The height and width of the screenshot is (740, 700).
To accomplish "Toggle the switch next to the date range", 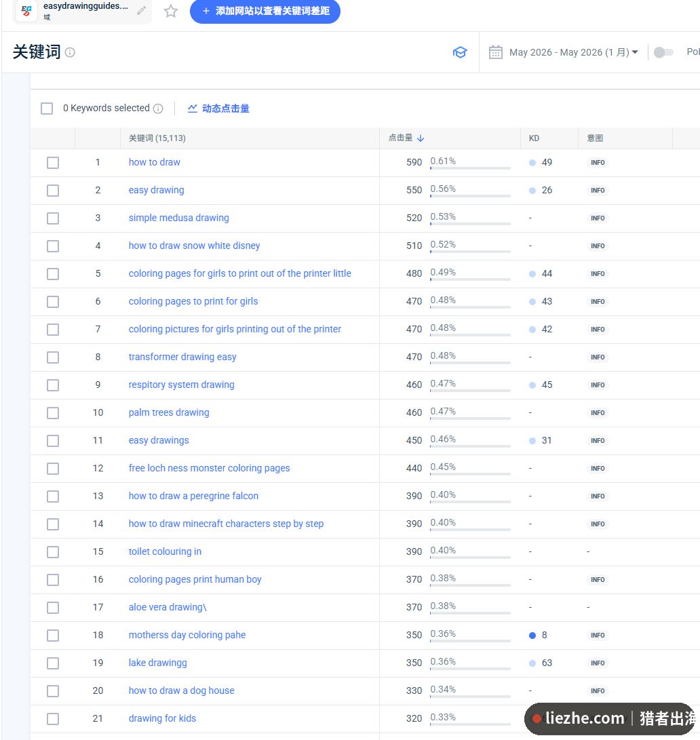I will coord(663,52).
